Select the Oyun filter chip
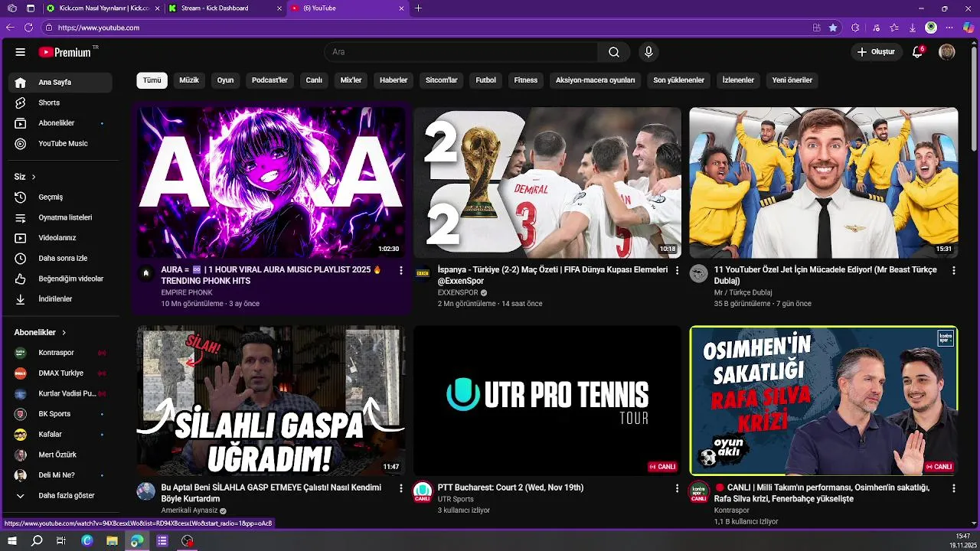Image resolution: width=980 pixels, height=551 pixels. pyautogui.click(x=225, y=80)
